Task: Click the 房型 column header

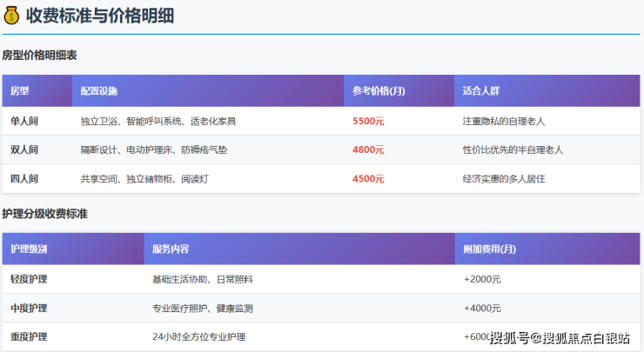Action: 20,91
